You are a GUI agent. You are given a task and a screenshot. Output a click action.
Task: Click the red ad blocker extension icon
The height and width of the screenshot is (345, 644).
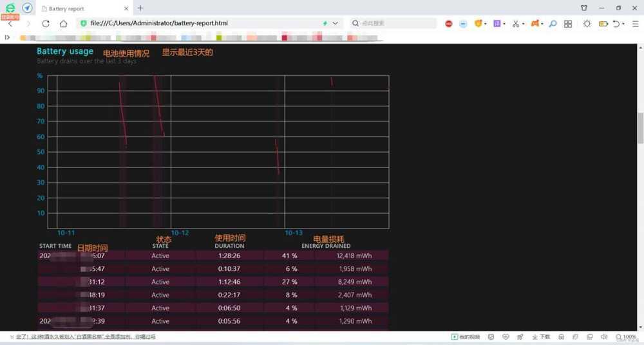click(x=449, y=24)
